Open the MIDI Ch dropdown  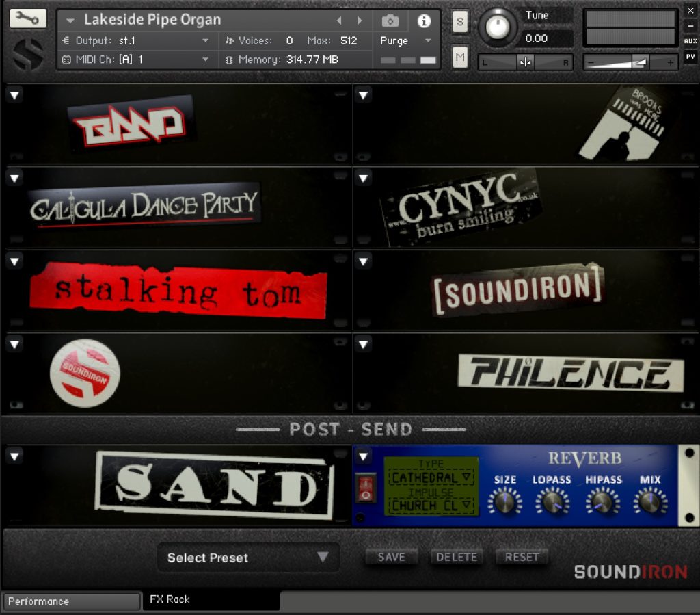point(139,60)
